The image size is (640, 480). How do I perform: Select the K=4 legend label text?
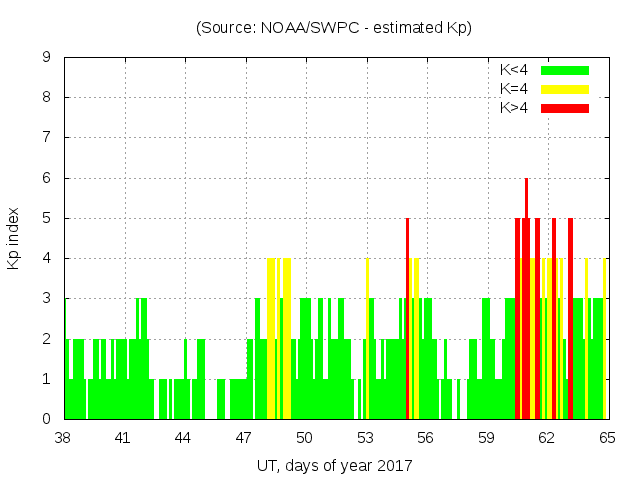tap(515, 89)
